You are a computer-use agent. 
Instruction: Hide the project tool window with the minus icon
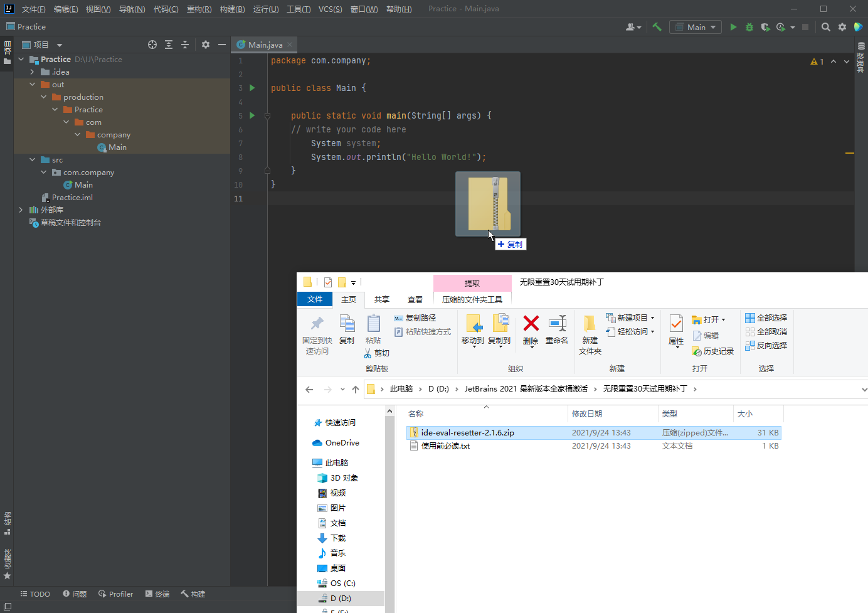pos(222,45)
